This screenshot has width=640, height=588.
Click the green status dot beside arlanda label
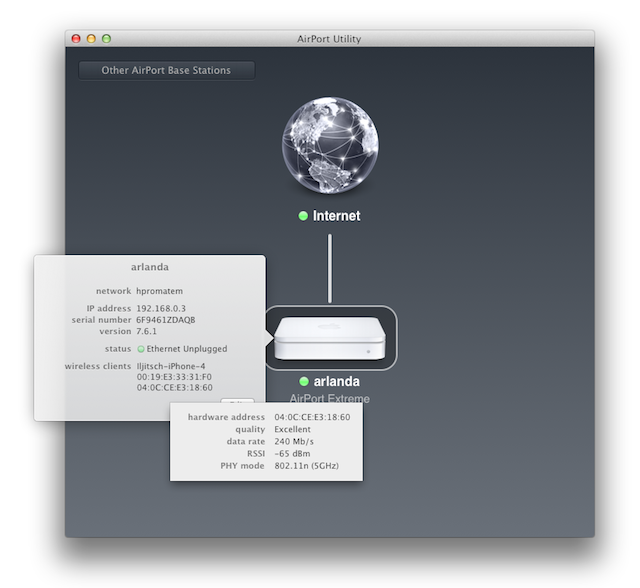[x=304, y=382]
